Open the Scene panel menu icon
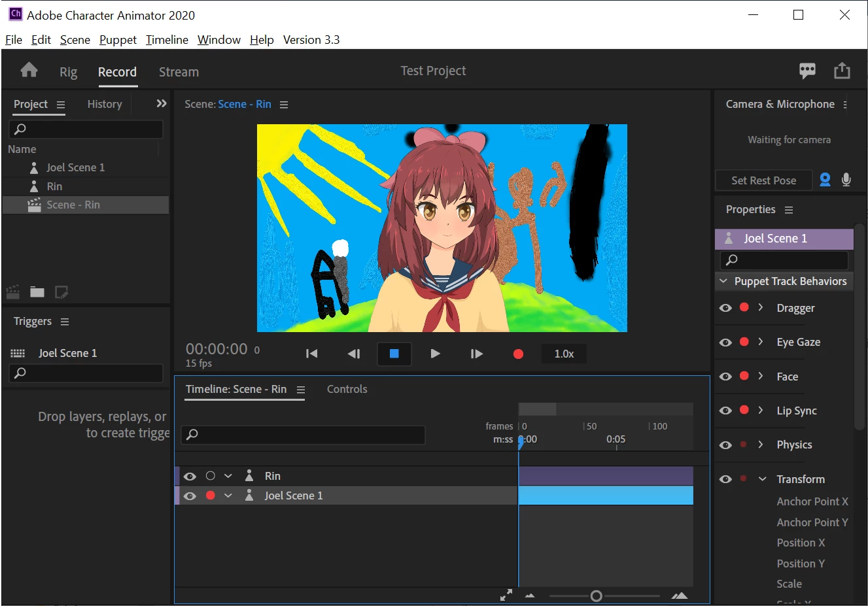This screenshot has width=868, height=606. [x=284, y=105]
